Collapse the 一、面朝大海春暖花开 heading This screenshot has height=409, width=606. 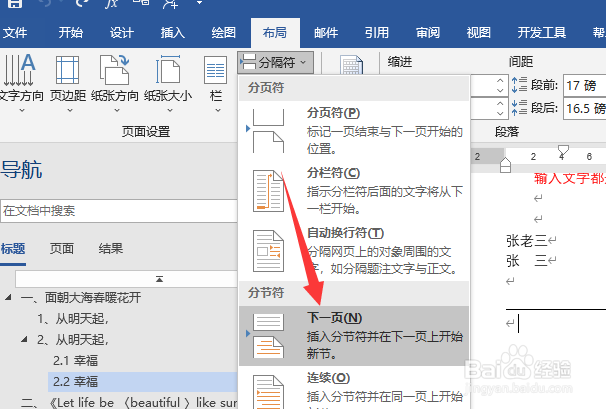point(8,297)
